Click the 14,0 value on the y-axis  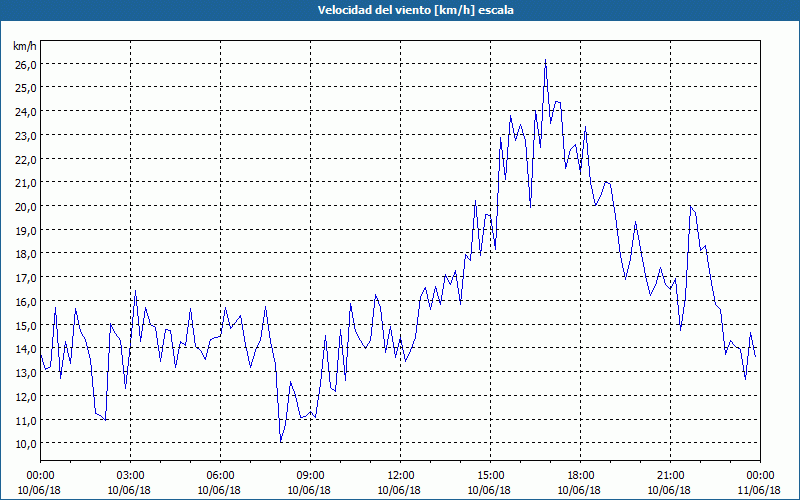(24, 349)
